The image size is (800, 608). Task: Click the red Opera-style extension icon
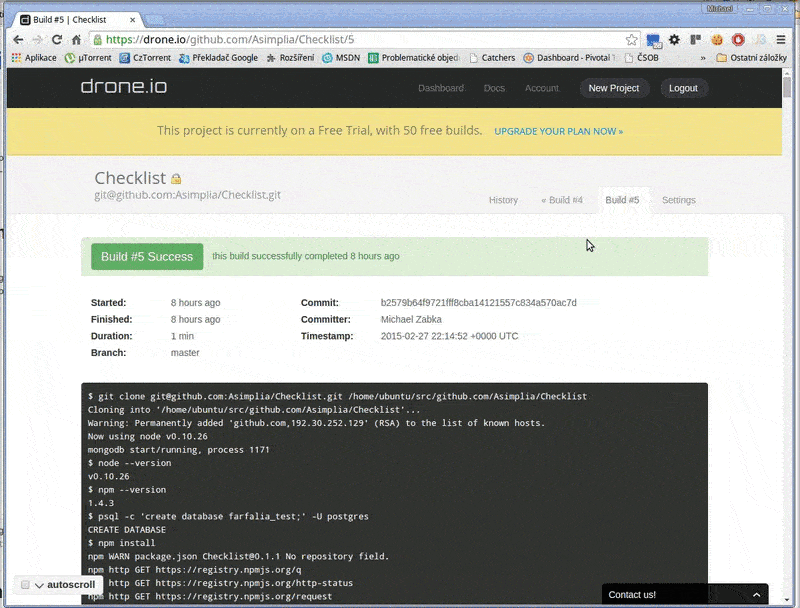(x=738, y=39)
